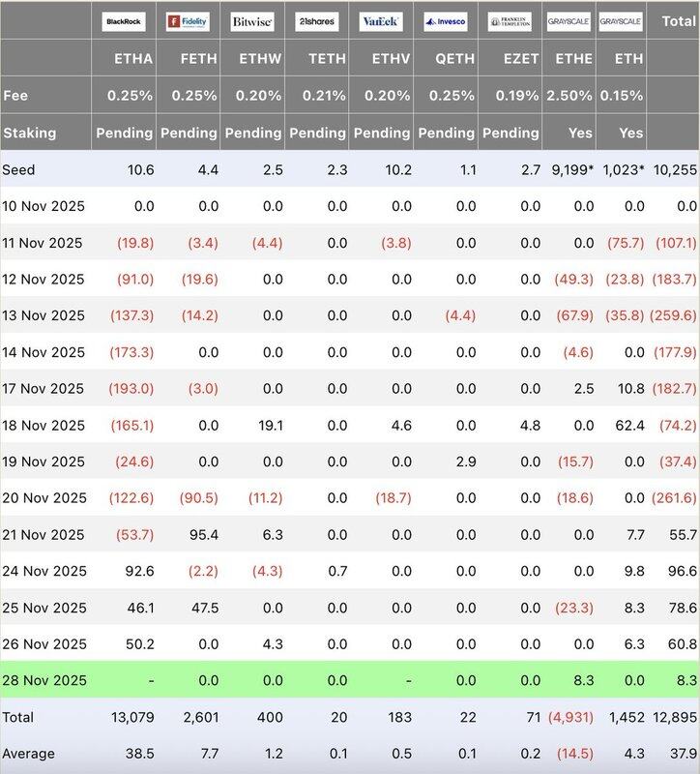
Task: Click the Franklin Templeton logo
Action: tap(510, 20)
